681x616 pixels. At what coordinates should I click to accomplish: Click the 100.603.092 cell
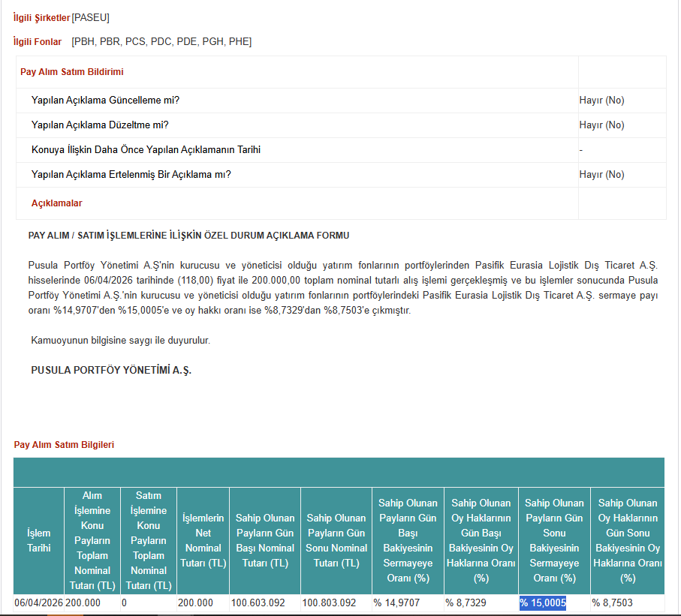click(265, 603)
